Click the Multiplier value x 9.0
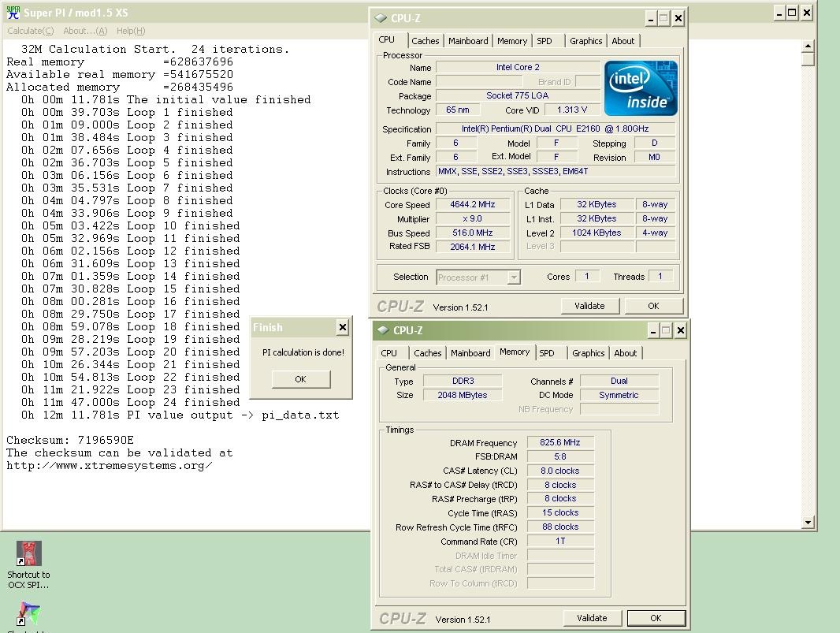The height and width of the screenshot is (633, 840). click(473, 218)
